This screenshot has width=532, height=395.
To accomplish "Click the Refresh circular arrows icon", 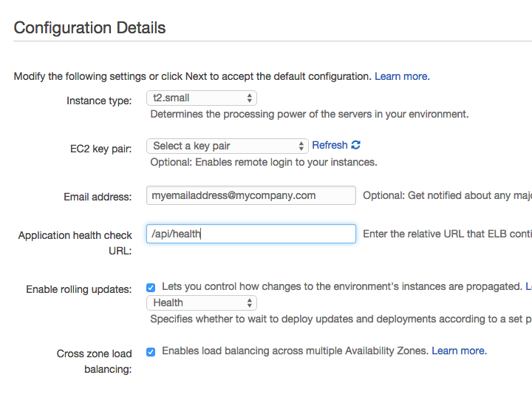I will [x=355, y=145].
